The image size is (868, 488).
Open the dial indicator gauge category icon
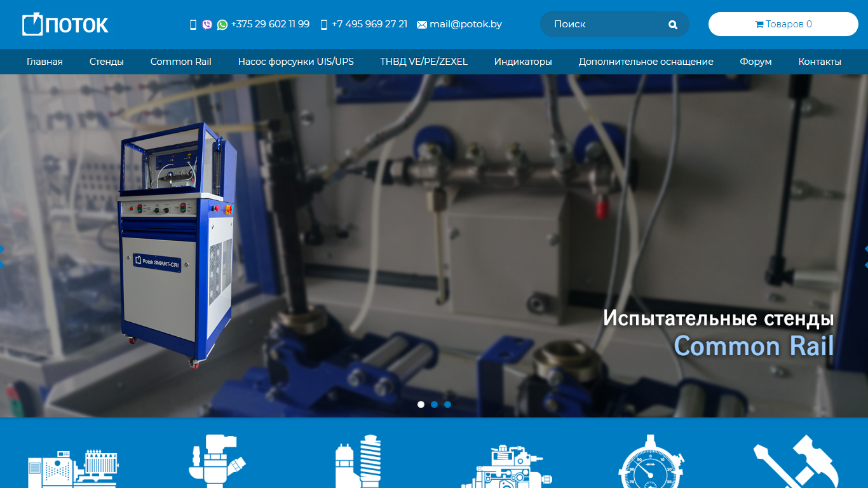pyautogui.click(x=651, y=461)
